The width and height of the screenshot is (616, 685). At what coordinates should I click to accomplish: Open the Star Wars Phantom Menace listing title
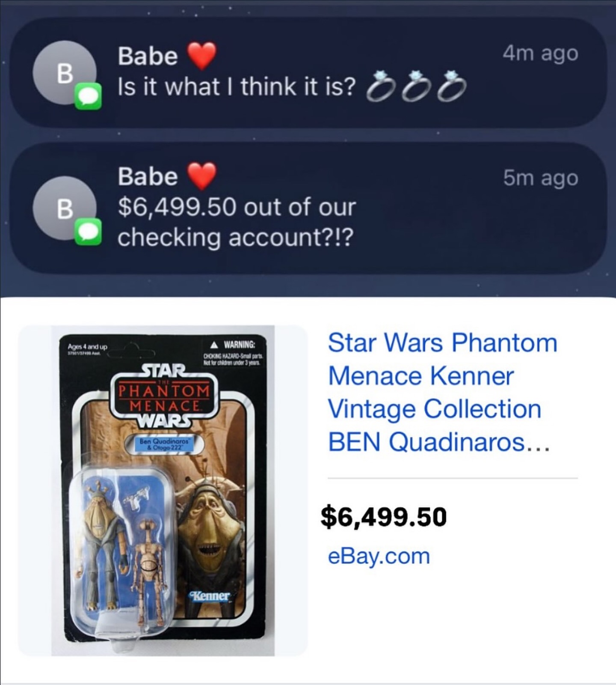tap(443, 392)
